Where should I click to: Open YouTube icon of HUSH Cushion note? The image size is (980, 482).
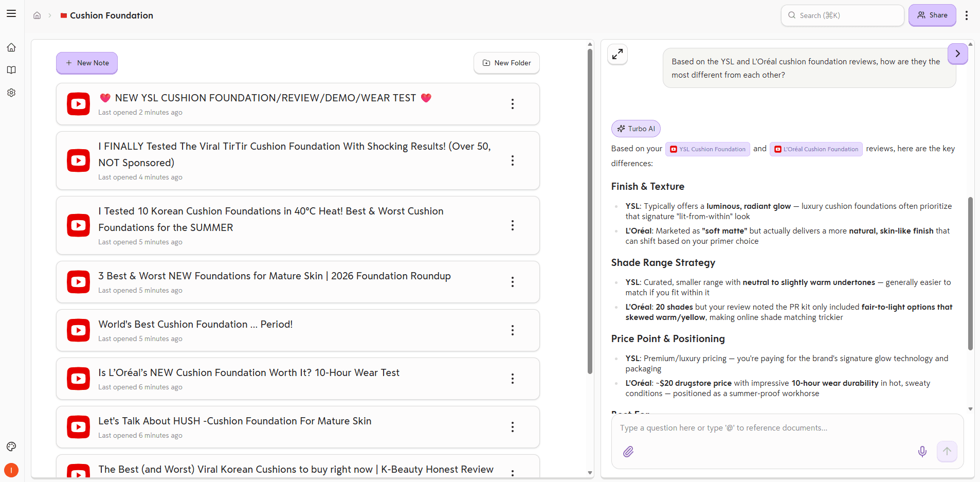coord(78,427)
